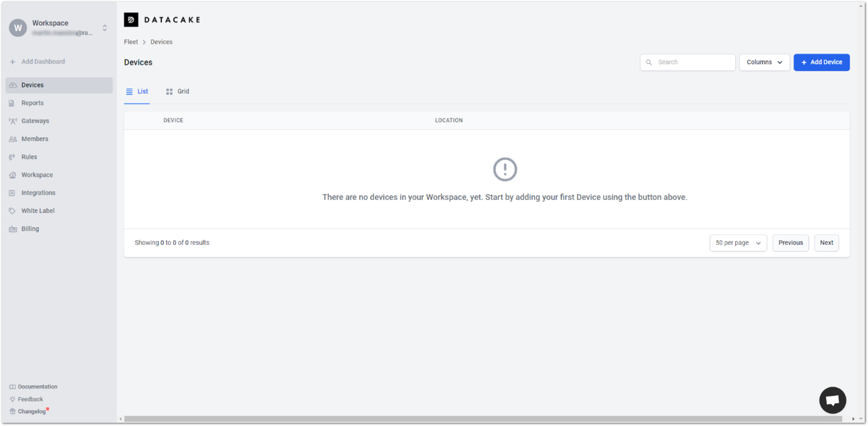
Task: Click the Gateways antenna icon
Action: click(x=13, y=121)
